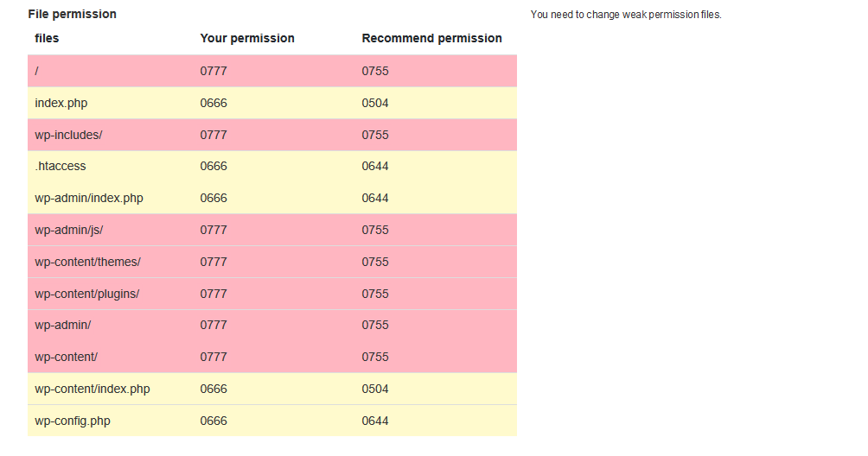Select the wp-config.php file entry
This screenshot has height=456, width=868.
coord(73,421)
